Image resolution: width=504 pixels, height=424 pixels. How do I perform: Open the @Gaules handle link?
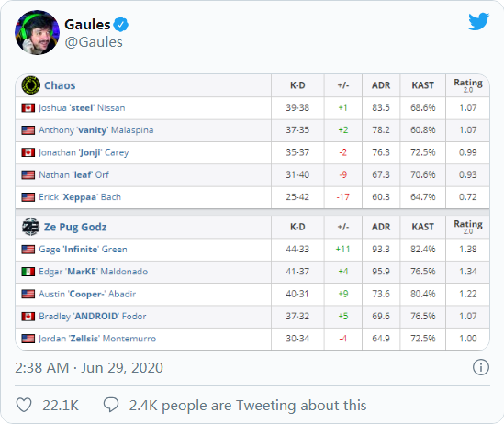[94, 42]
